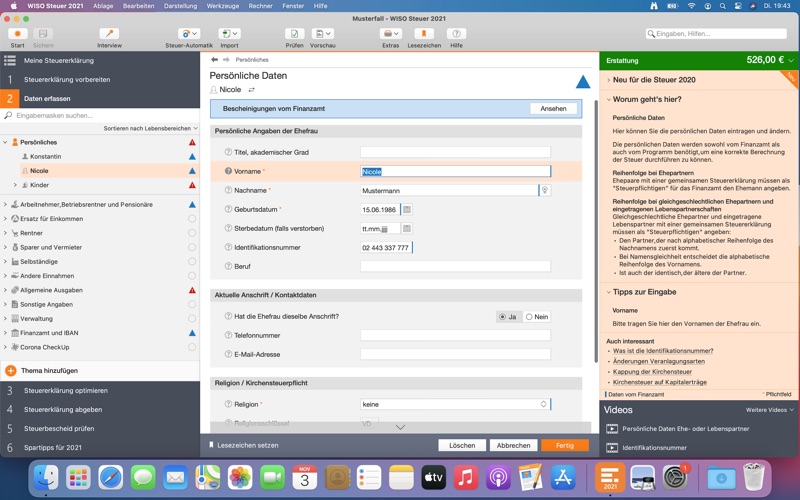Open the Werkzeuge menu

222,6
